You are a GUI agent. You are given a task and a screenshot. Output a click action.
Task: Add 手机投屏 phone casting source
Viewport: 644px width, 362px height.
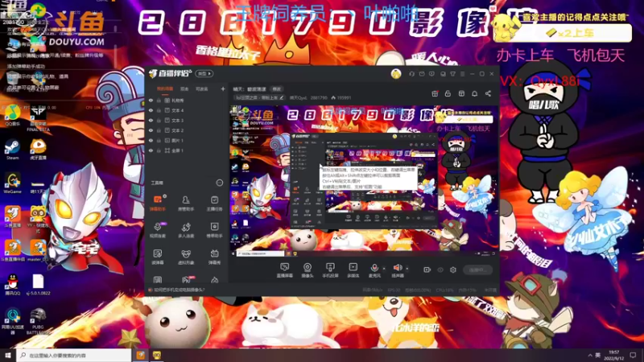coord(330,270)
